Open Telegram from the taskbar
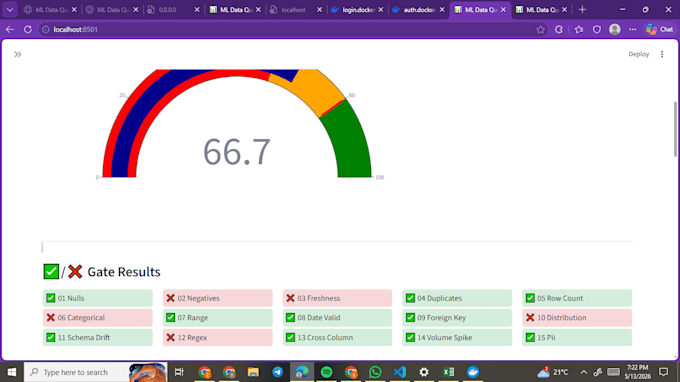The height and width of the screenshot is (382, 680). (278, 372)
